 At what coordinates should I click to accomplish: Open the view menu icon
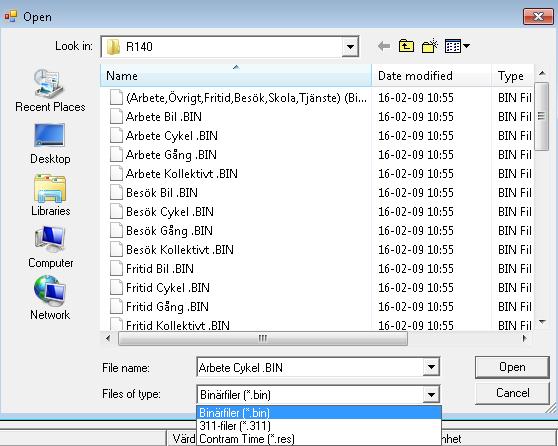(x=457, y=46)
